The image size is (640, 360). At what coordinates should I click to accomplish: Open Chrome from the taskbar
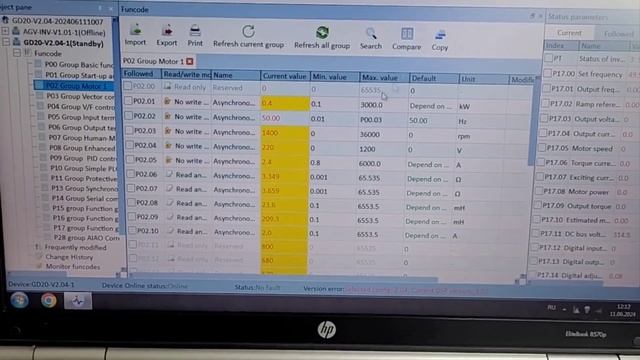[49, 300]
